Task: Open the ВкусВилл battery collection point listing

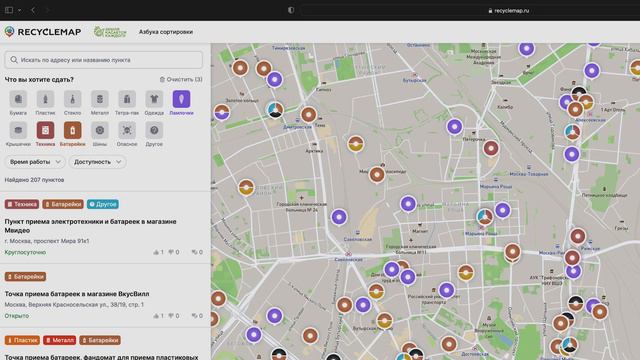Action: click(x=77, y=294)
